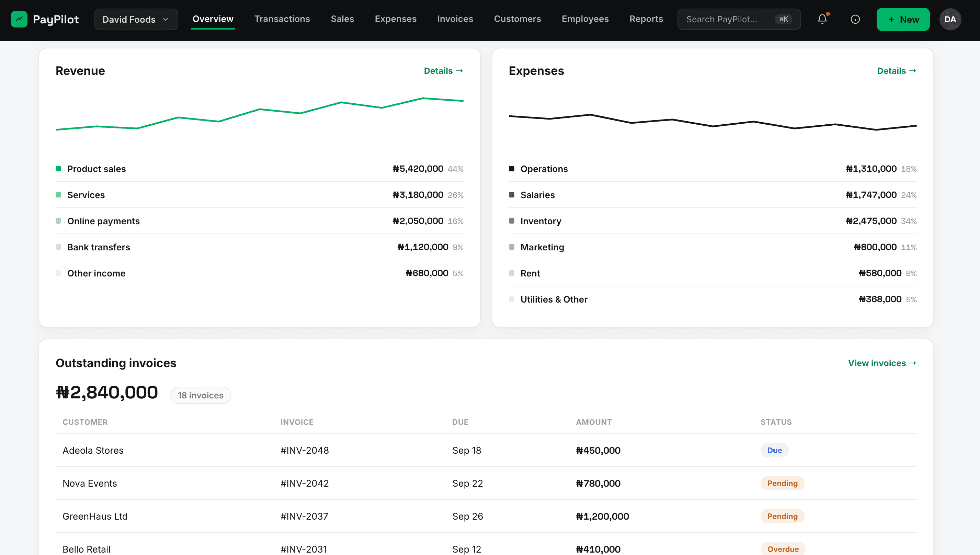
Task: Open the Nova Events customer row
Action: tap(486, 483)
